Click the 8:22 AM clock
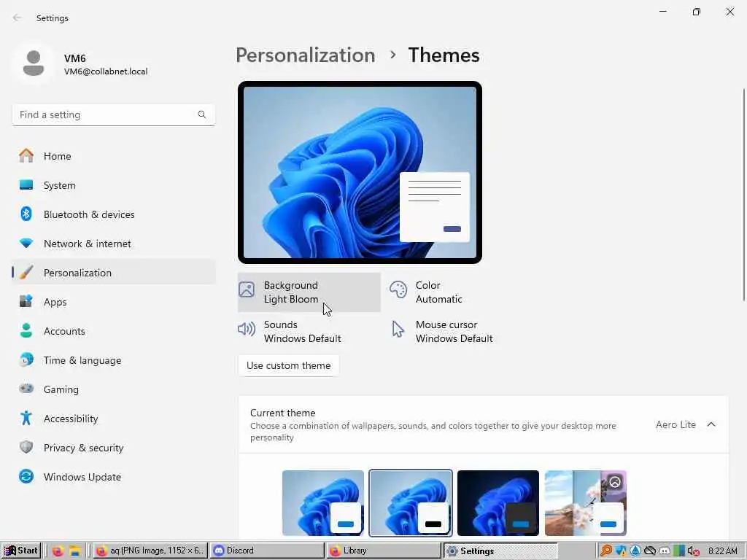 coord(722,551)
